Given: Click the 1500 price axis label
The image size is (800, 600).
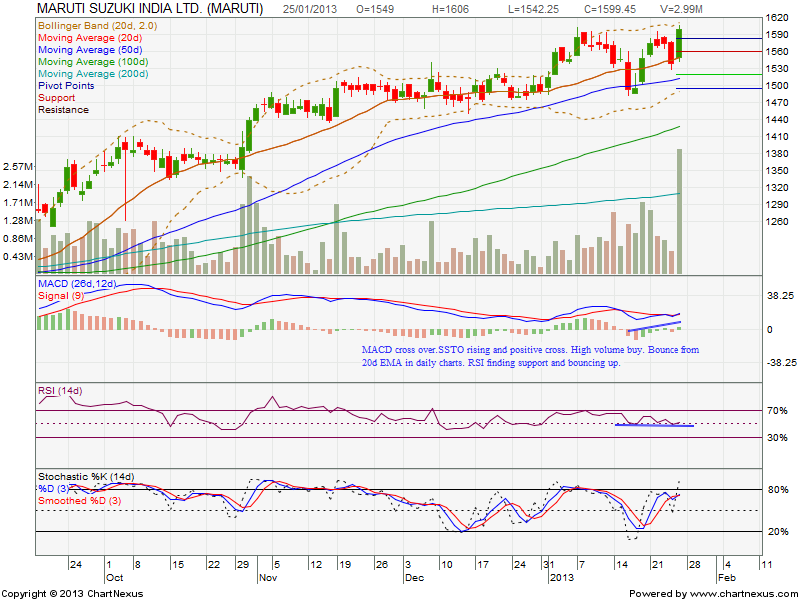Looking at the screenshot, I should 777,86.
